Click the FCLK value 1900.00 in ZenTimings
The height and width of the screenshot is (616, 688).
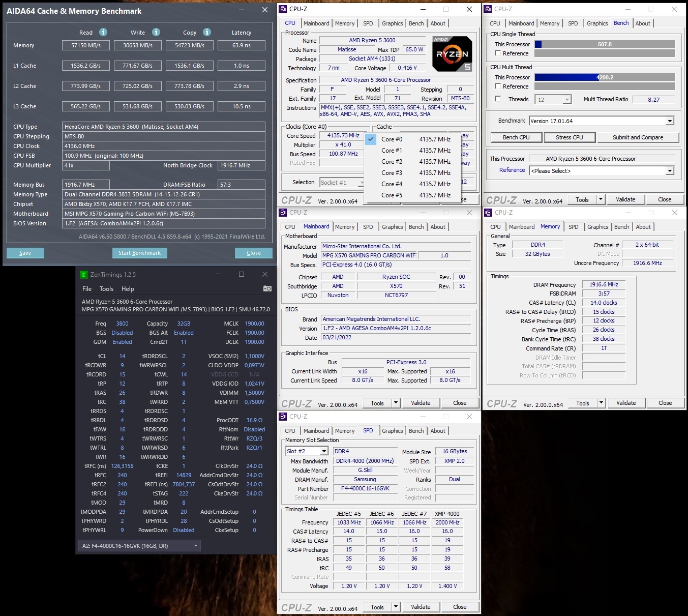click(254, 333)
